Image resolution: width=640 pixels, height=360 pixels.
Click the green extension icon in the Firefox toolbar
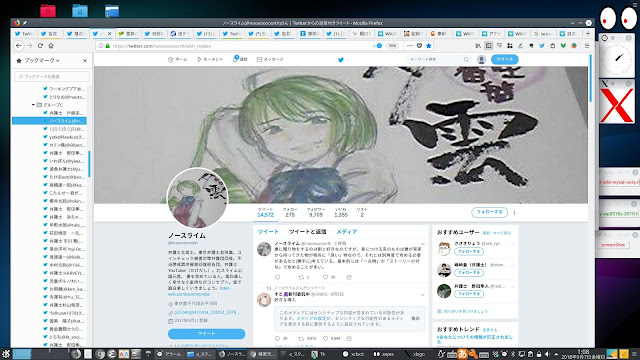point(563,46)
